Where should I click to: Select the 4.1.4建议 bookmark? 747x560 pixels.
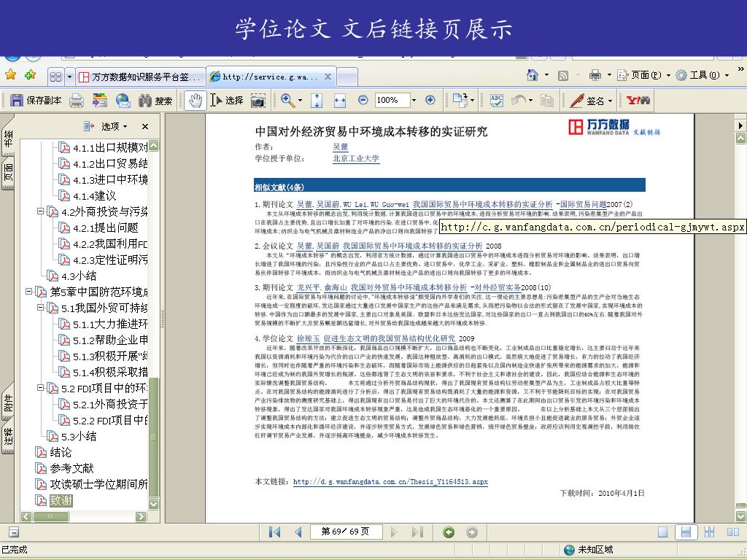pyautogui.click(x=94, y=195)
